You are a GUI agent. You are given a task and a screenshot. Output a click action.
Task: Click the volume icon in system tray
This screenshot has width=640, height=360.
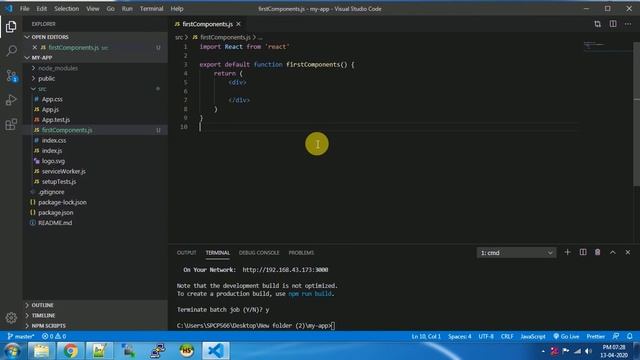[x=588, y=351]
